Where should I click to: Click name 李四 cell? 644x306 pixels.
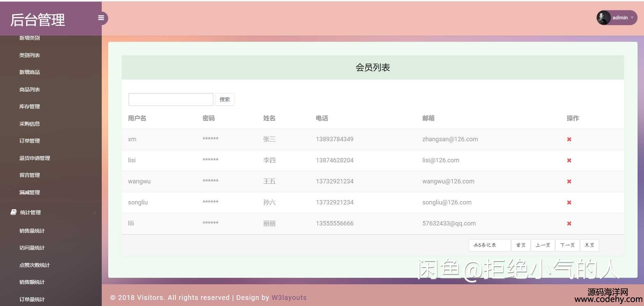(269, 160)
